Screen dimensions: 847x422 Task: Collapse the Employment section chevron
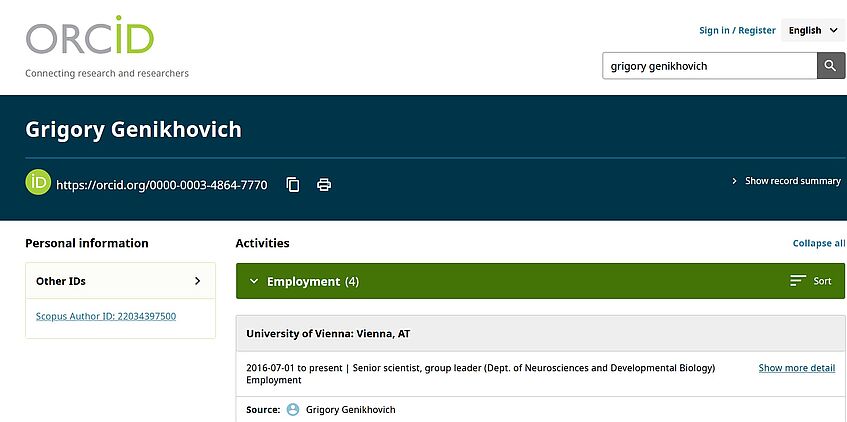pyautogui.click(x=254, y=281)
